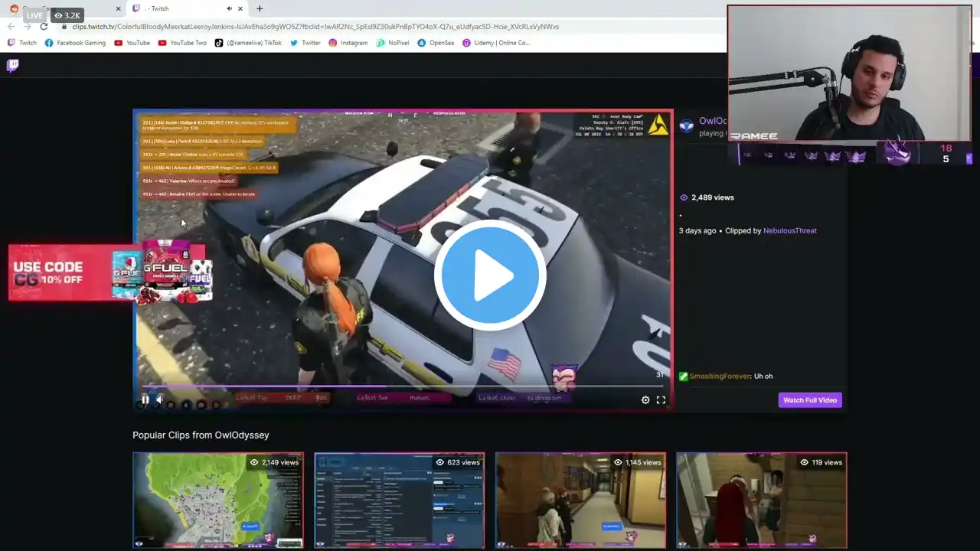Click the SmashingForever chat username
This screenshot has width=980, height=551.
click(x=720, y=377)
